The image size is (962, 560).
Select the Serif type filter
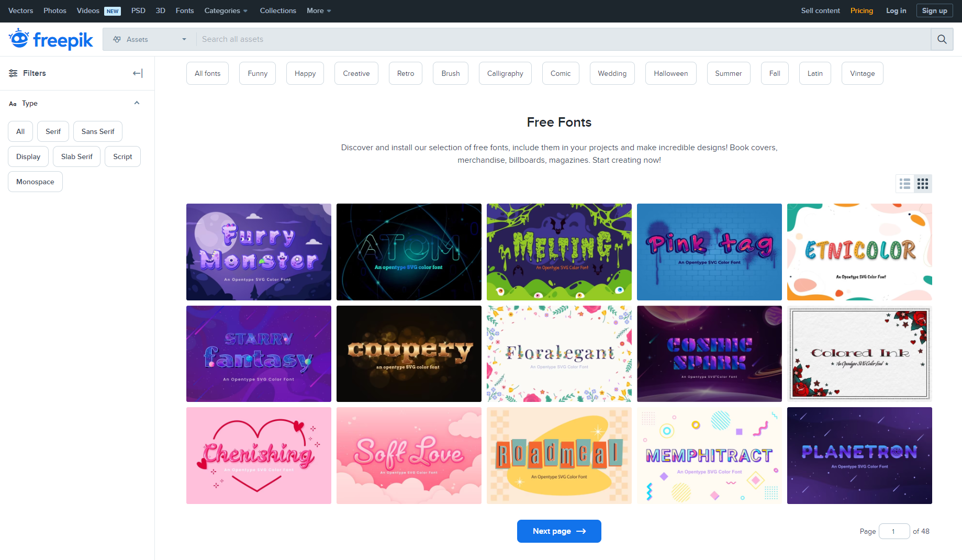pyautogui.click(x=53, y=131)
